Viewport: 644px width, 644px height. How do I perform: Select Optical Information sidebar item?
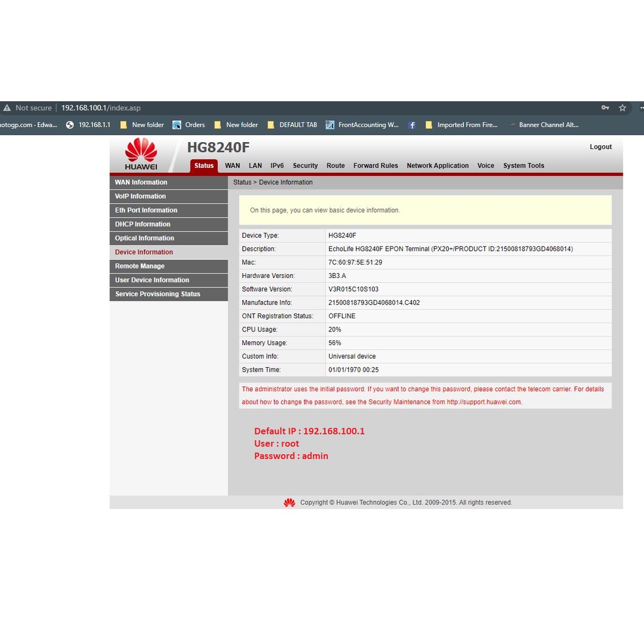(x=144, y=238)
